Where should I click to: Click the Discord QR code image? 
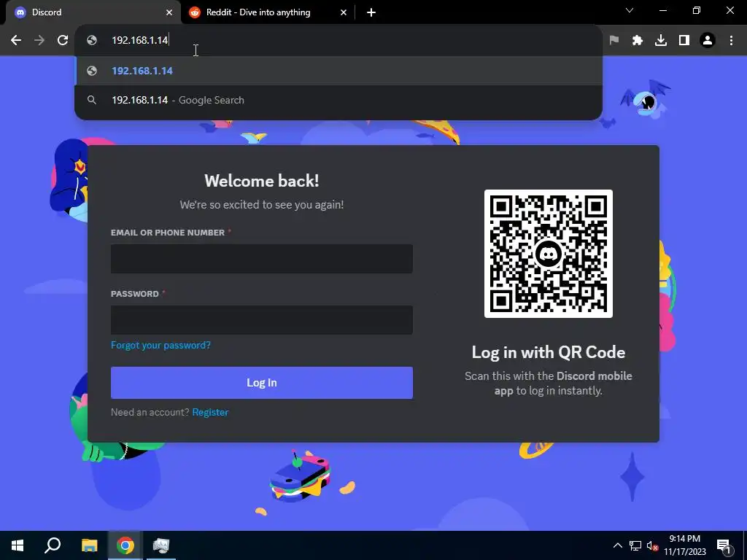(549, 253)
